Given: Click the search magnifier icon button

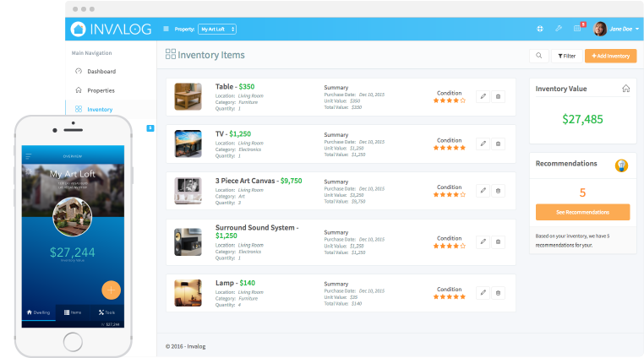Looking at the screenshot, I should 538,56.
